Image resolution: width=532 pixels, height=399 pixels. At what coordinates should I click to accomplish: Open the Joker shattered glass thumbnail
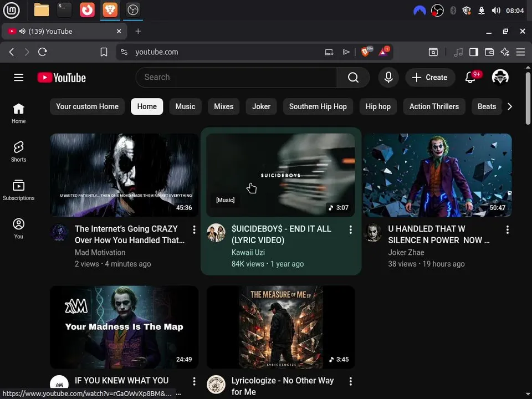point(437,175)
